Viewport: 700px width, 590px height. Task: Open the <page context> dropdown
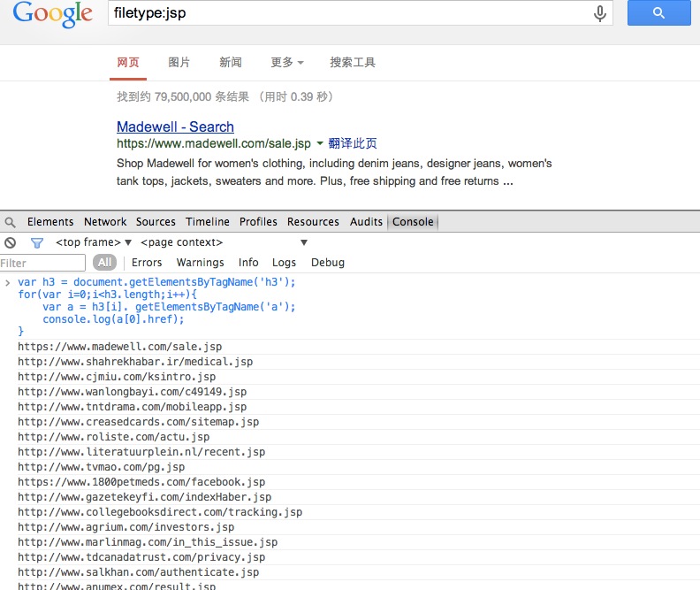pyautogui.click(x=224, y=242)
